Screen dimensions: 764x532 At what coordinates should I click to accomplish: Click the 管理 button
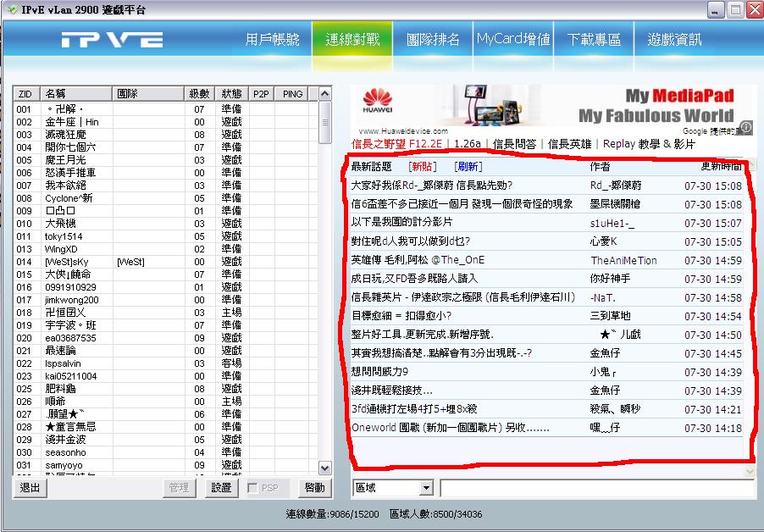[180, 488]
